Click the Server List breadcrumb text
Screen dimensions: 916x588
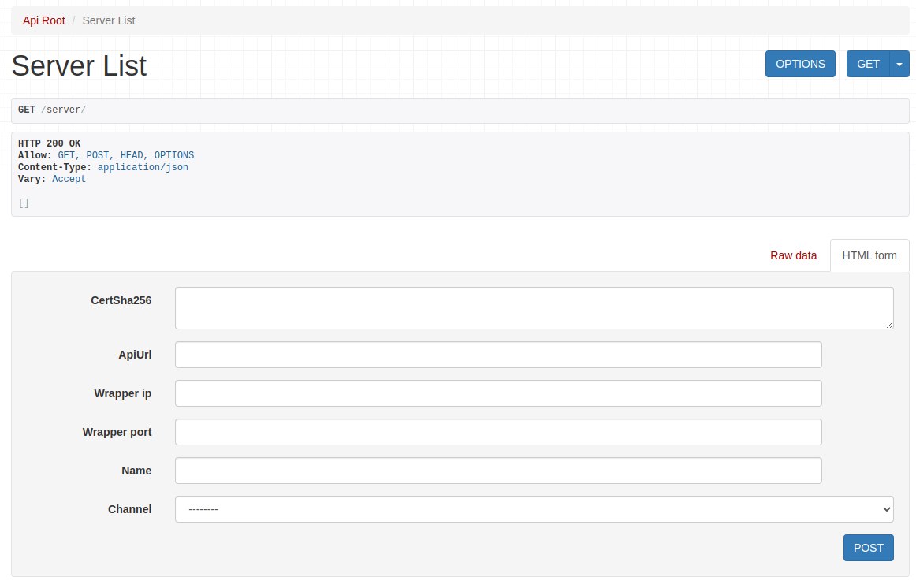(x=109, y=20)
